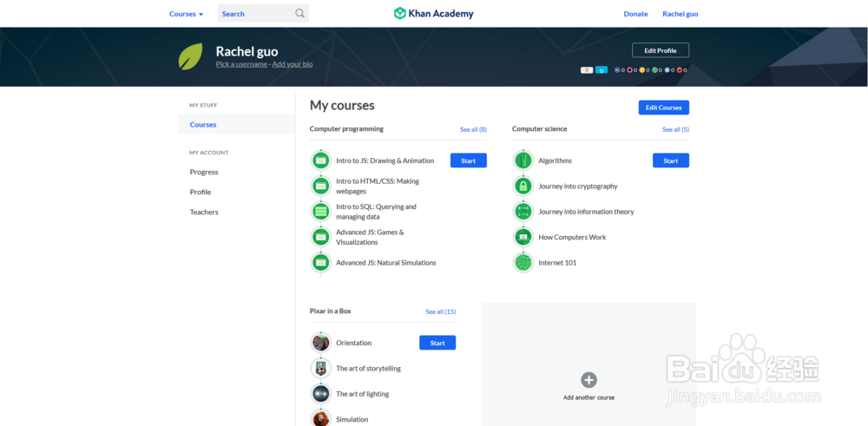Open Journey into cryptography title
Screen dimensions: 868x426
[x=578, y=186]
